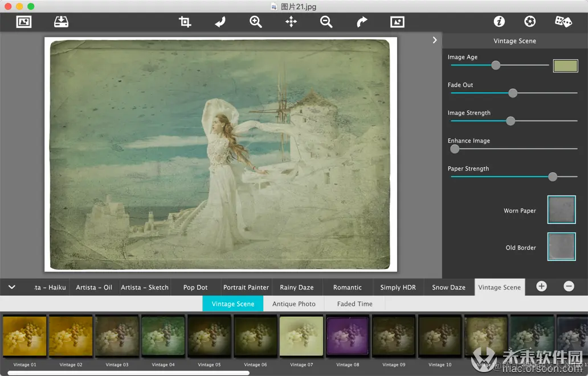
Task: Click the preview image canvas
Action: [x=220, y=154]
